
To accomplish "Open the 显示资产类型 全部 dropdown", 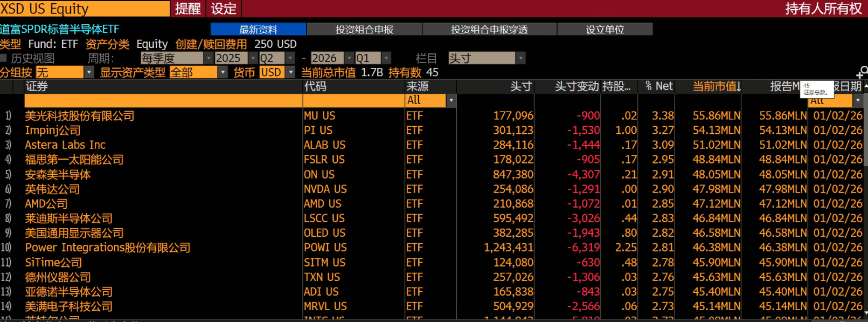I will [223, 72].
